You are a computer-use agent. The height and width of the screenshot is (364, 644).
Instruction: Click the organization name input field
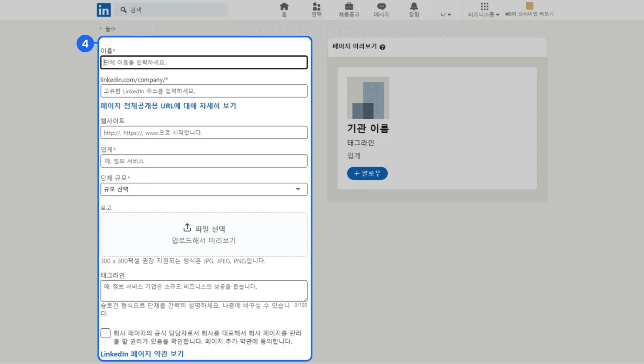tap(204, 62)
